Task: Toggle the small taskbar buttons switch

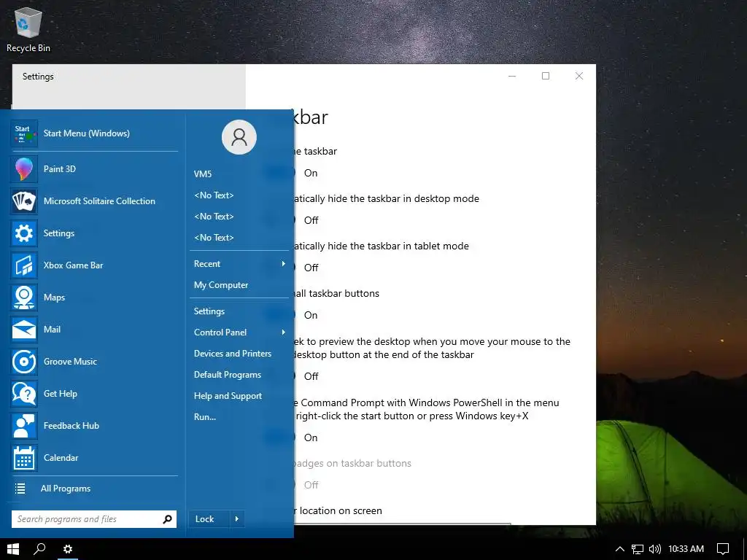Action: (281, 315)
